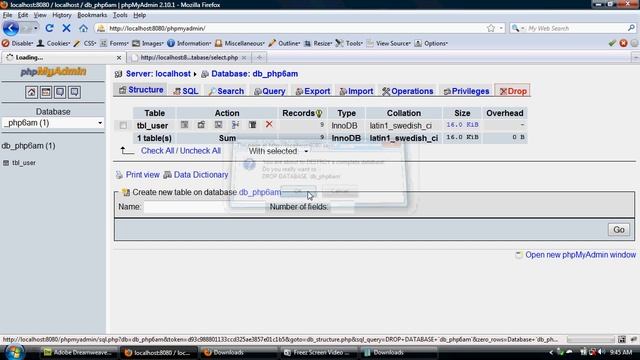The height and width of the screenshot is (360, 640).
Task: Click the db_php6am (1) sidebar link
Action: (28, 146)
